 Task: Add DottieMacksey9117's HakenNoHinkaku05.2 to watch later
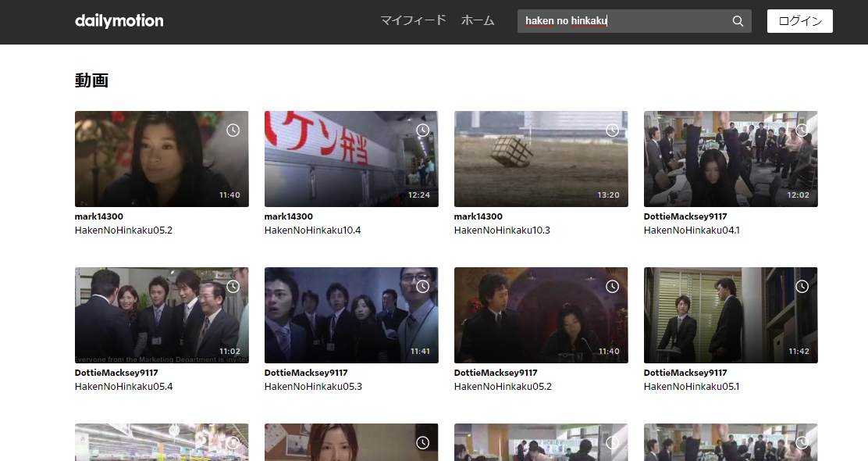point(612,287)
